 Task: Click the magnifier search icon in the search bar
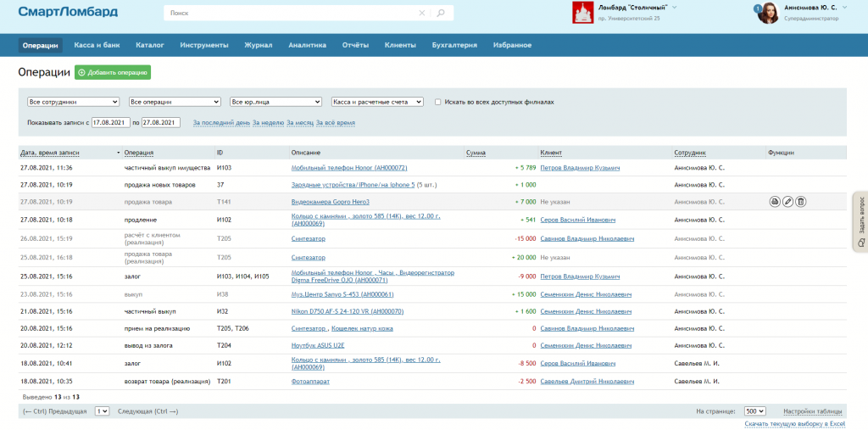coord(441,14)
